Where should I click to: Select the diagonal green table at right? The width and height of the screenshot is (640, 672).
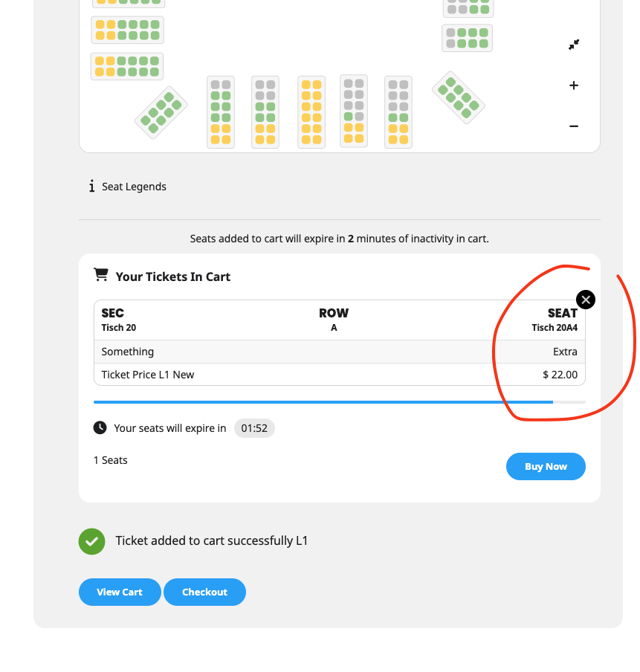point(459,97)
